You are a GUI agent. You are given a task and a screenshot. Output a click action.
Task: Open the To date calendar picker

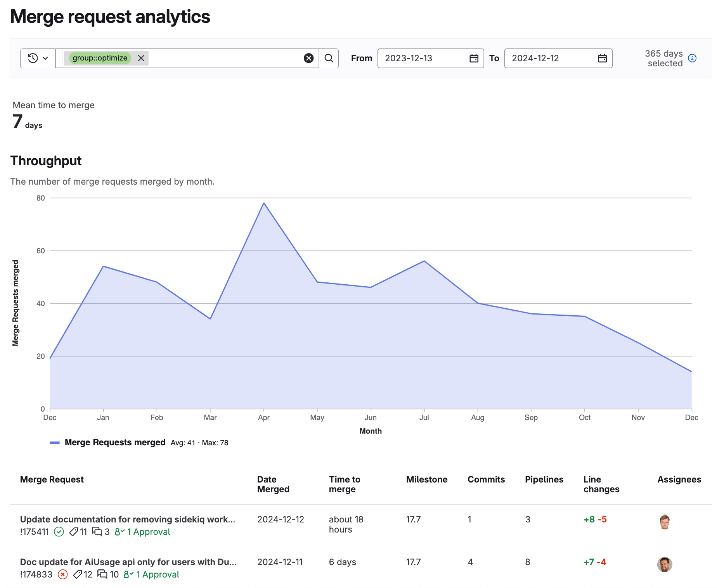[602, 58]
